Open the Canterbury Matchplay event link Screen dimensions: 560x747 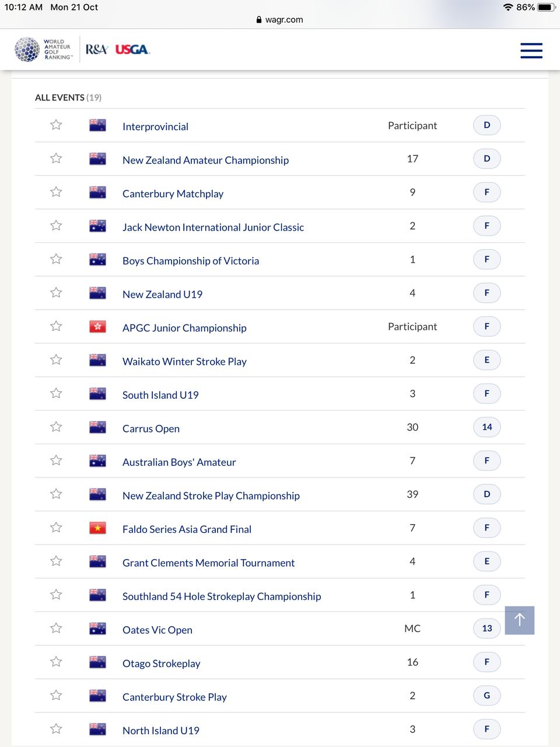click(173, 194)
